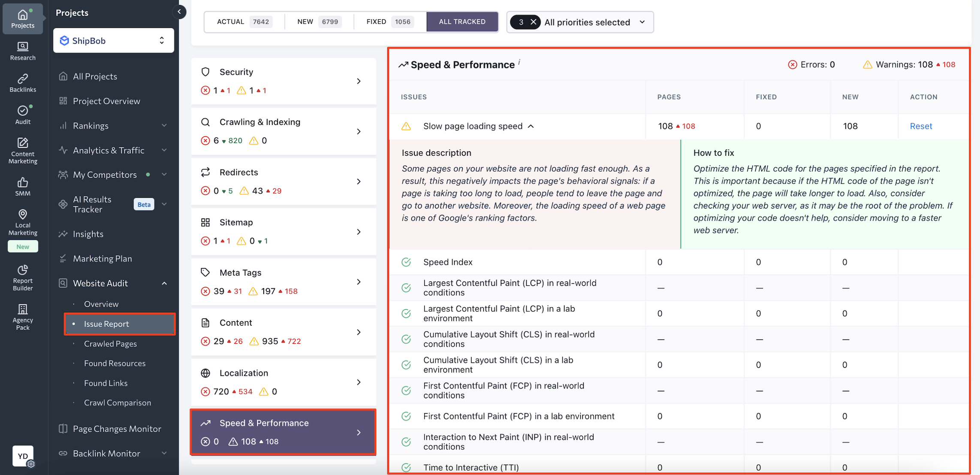Screen dimensions: 980x475
Task: Open Page Changes Monitor
Action: (x=117, y=428)
